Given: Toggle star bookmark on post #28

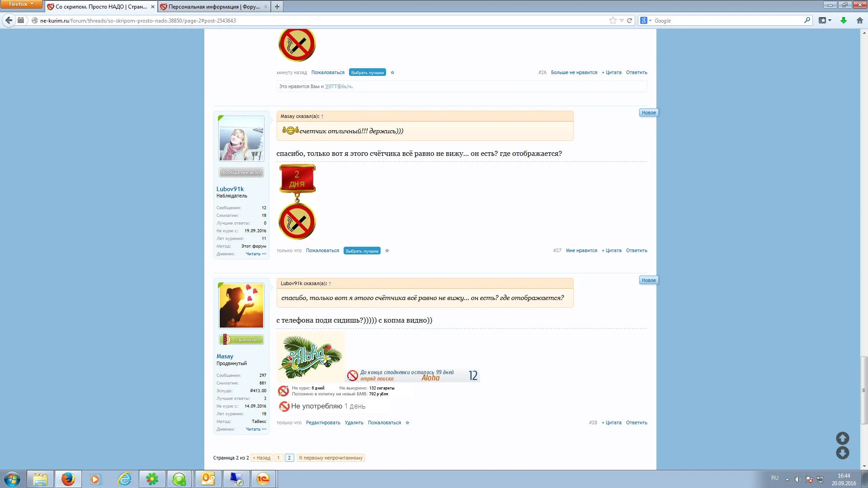Looking at the screenshot, I should pyautogui.click(x=407, y=423).
